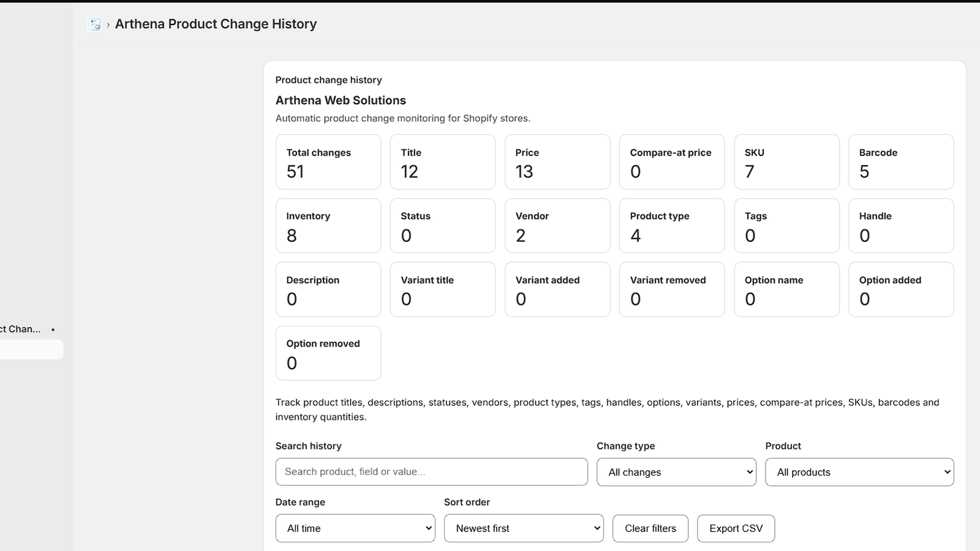Click the 'Track product titles' description paragraph
Screen dimensions: 980x551
point(607,410)
